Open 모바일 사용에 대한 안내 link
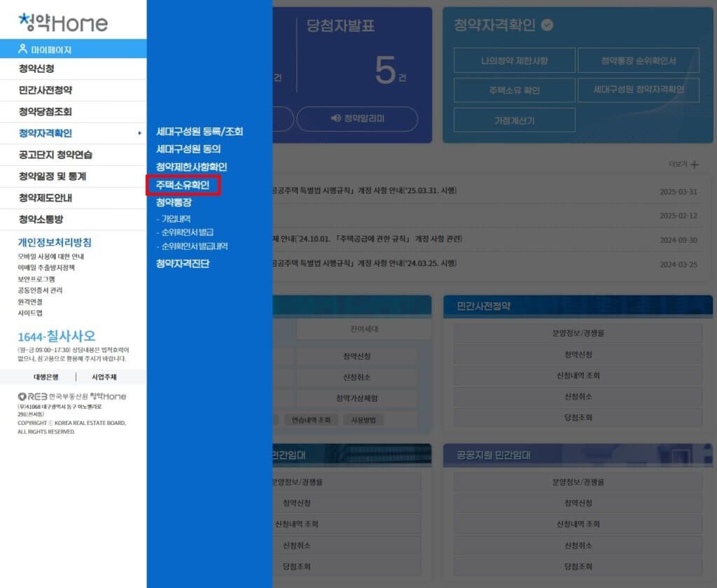The width and height of the screenshot is (717, 588). coord(50,256)
